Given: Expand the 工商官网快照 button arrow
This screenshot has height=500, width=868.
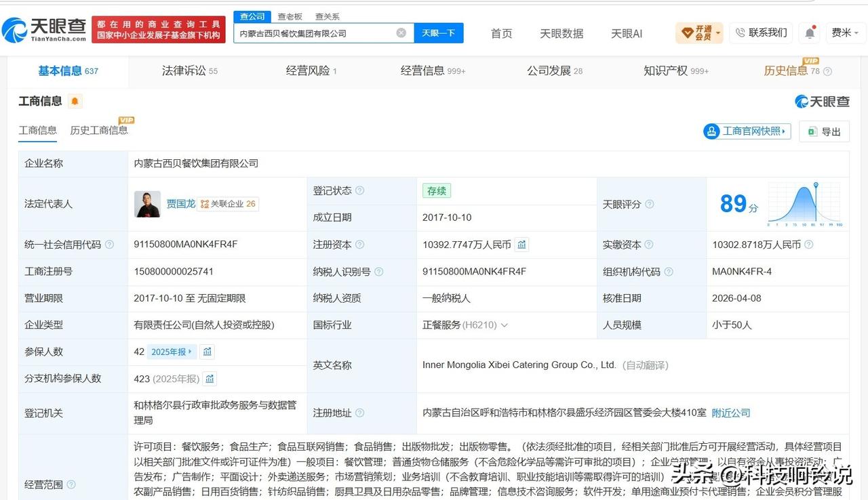Looking at the screenshot, I should (x=785, y=131).
